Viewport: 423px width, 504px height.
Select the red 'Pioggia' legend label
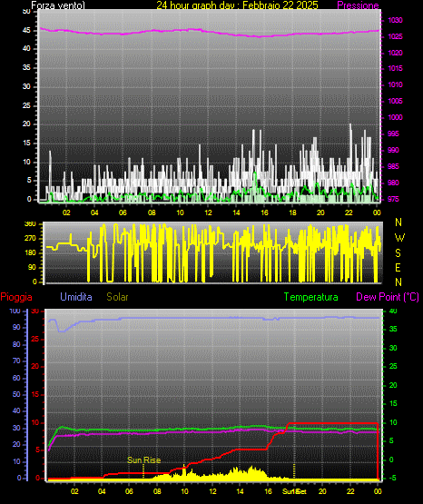pyautogui.click(x=16, y=297)
